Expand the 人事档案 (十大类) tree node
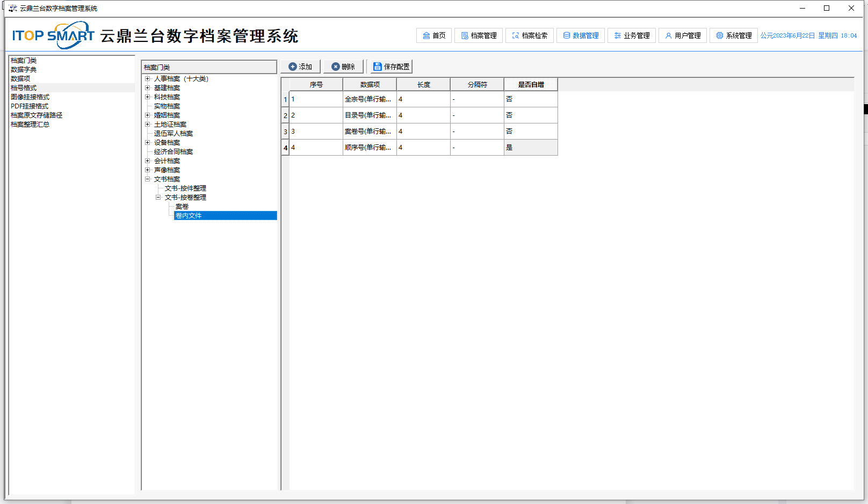 pos(147,79)
